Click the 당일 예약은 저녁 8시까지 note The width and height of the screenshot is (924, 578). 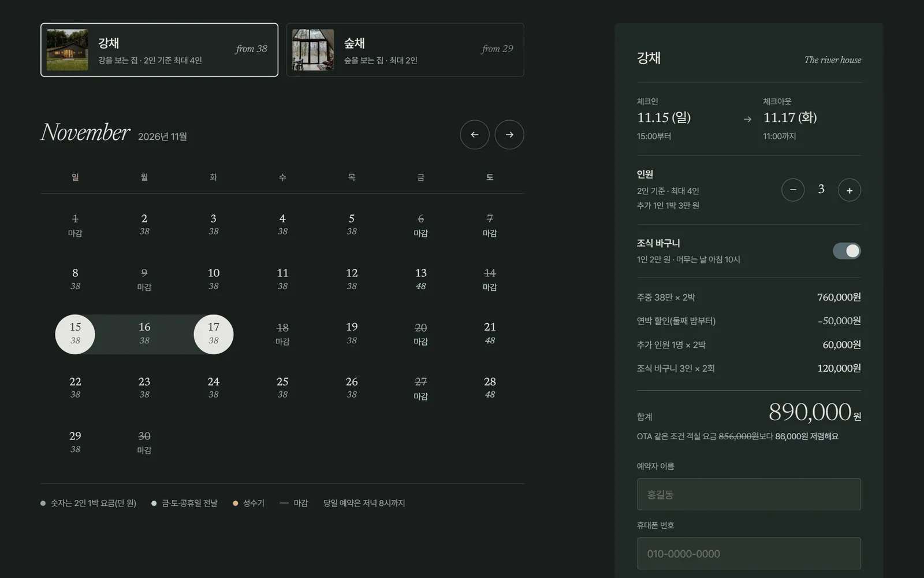point(364,503)
